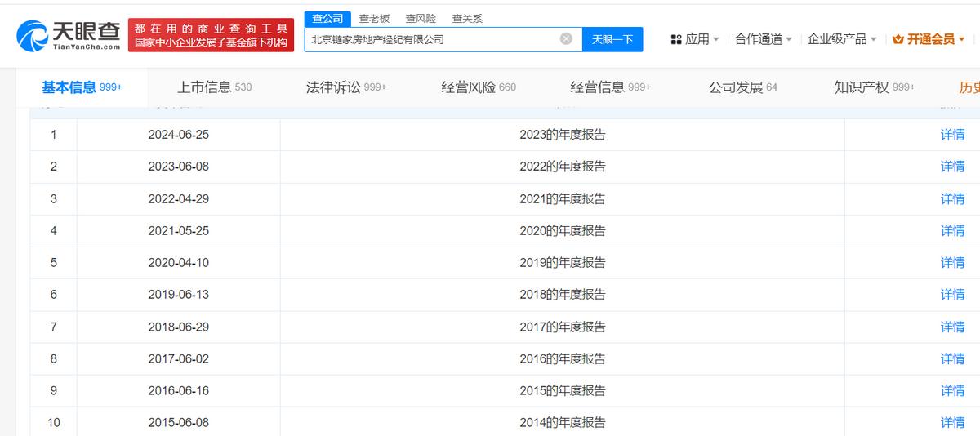Image resolution: width=980 pixels, height=436 pixels.
Task: Switch to the 基本信息 tab
Action: coord(82,87)
